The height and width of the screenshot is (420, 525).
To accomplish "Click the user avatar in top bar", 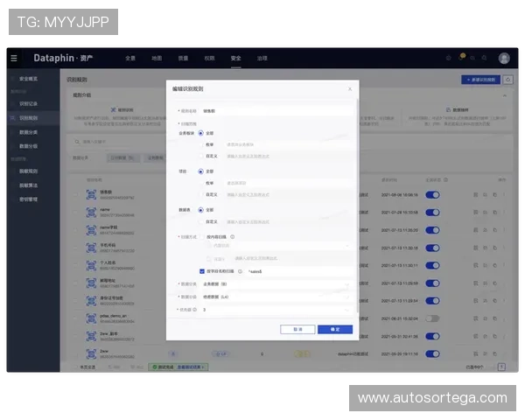I will point(504,58).
